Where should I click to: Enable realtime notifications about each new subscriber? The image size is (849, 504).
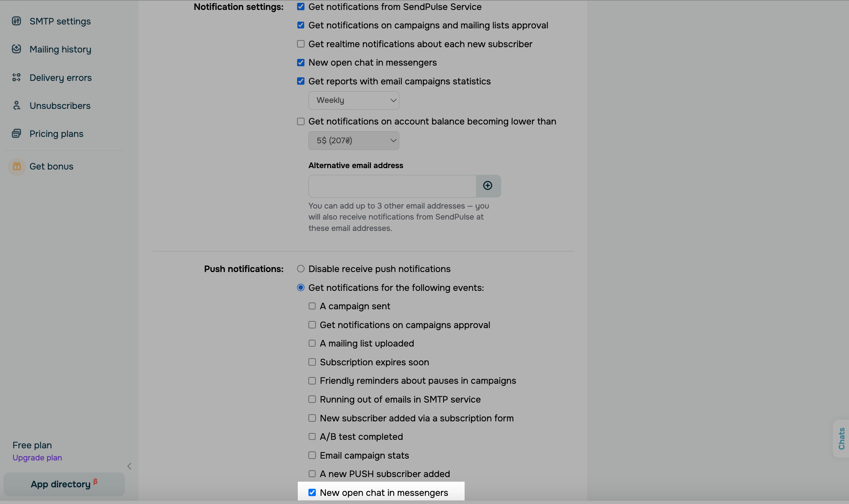(x=301, y=44)
